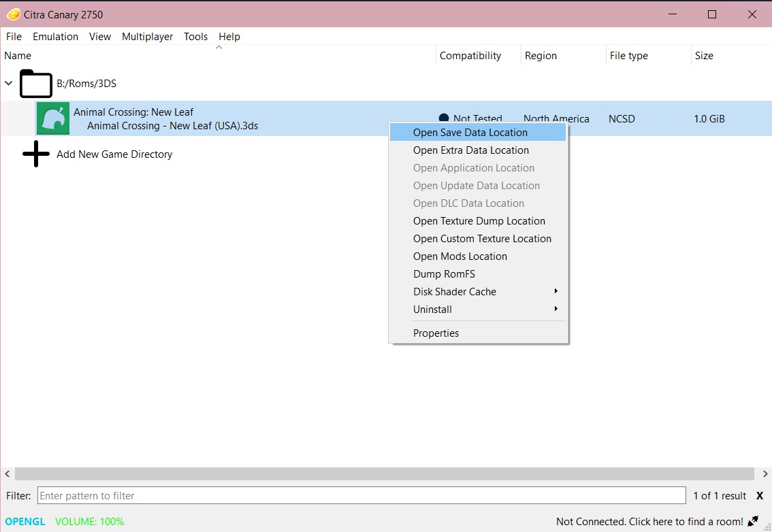Viewport: 772px width, 532px height.
Task: Click Not Connected status to find room
Action: pyautogui.click(x=649, y=522)
